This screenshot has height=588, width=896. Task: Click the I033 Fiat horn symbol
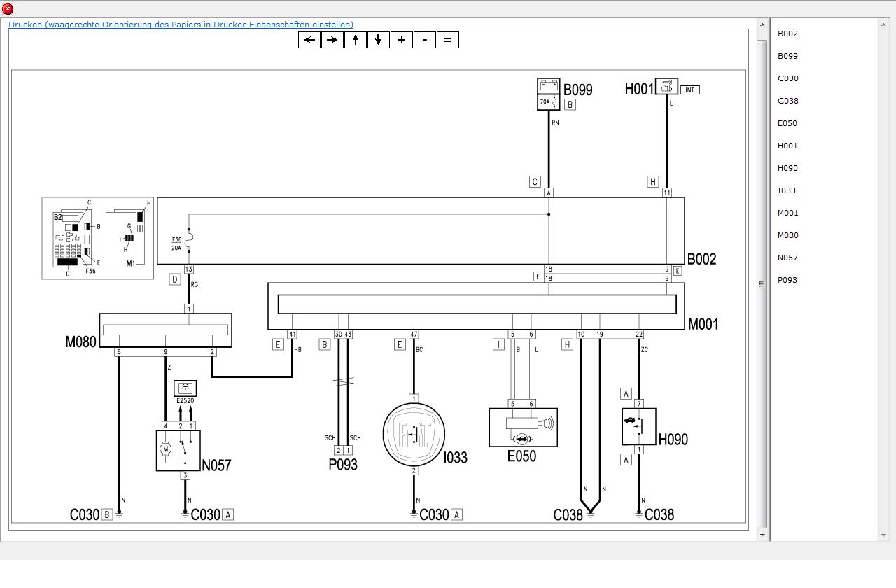[414, 435]
